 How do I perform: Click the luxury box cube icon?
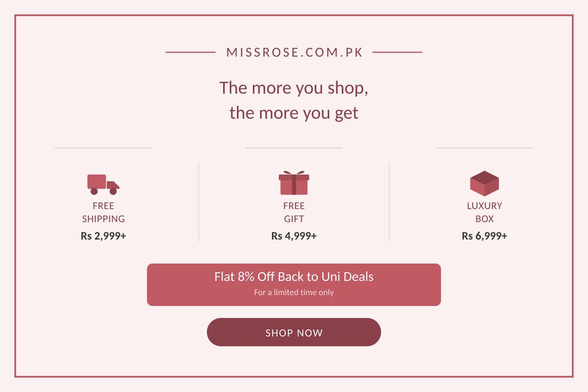(485, 183)
